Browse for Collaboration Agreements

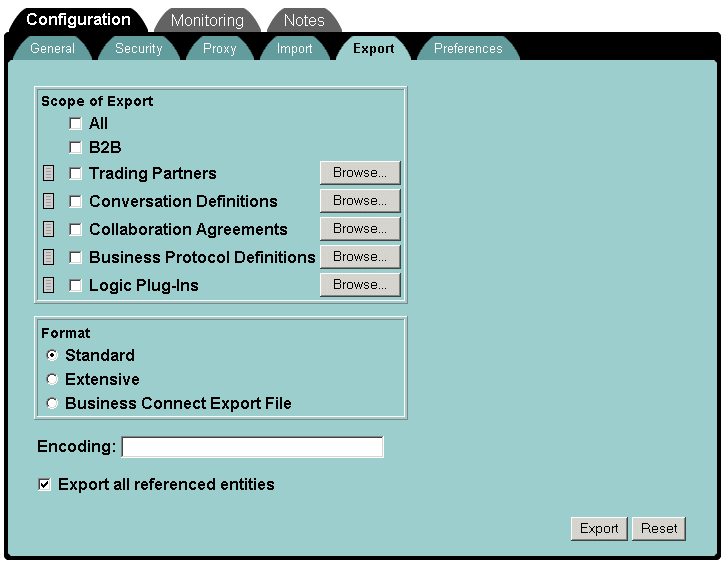click(360, 229)
